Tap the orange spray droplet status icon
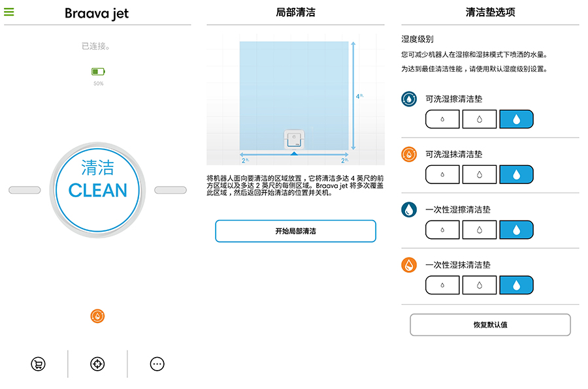 pyautogui.click(x=97, y=315)
